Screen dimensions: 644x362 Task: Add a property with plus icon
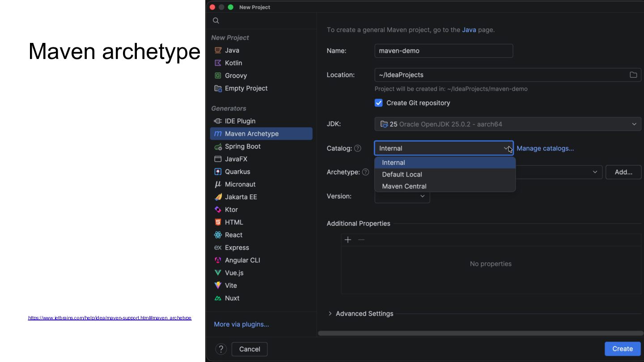348,240
